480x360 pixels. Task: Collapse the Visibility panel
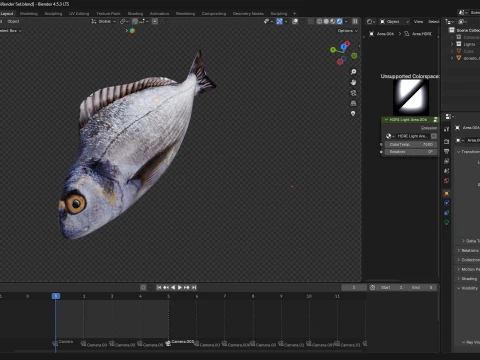pos(468,288)
